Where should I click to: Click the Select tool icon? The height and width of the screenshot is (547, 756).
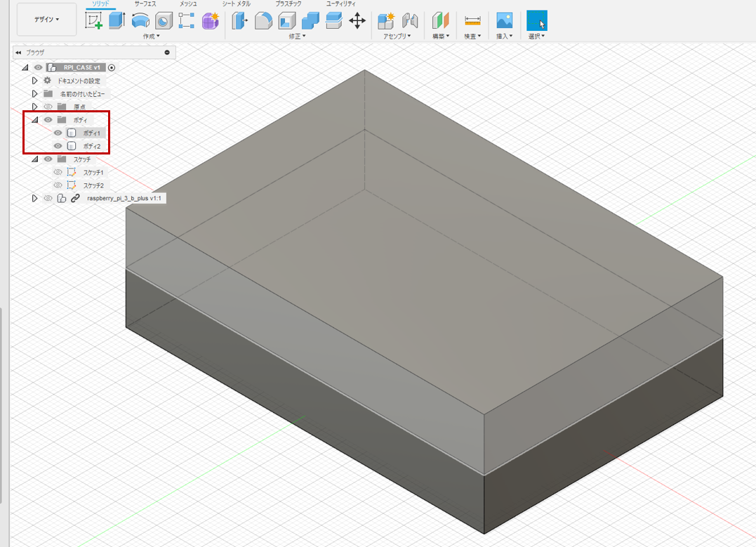pyautogui.click(x=536, y=21)
